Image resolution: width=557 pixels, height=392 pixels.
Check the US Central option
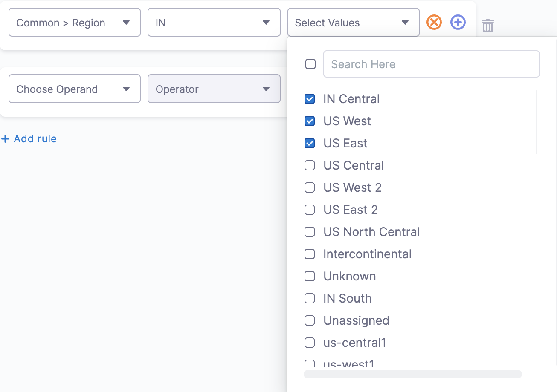tap(310, 165)
